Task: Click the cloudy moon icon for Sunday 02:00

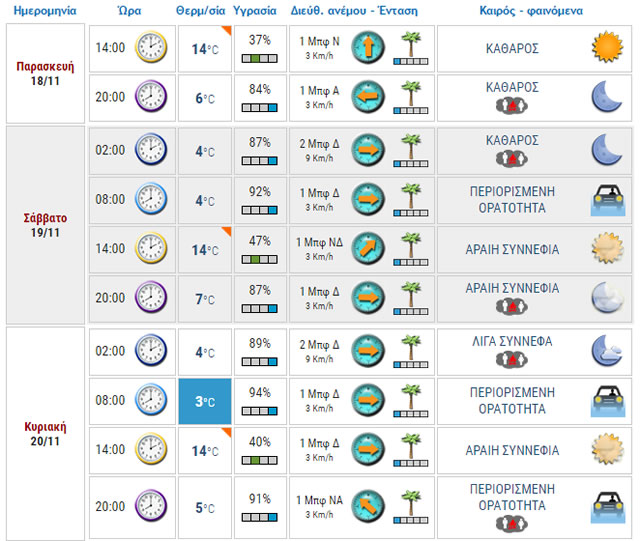Action: (x=606, y=350)
